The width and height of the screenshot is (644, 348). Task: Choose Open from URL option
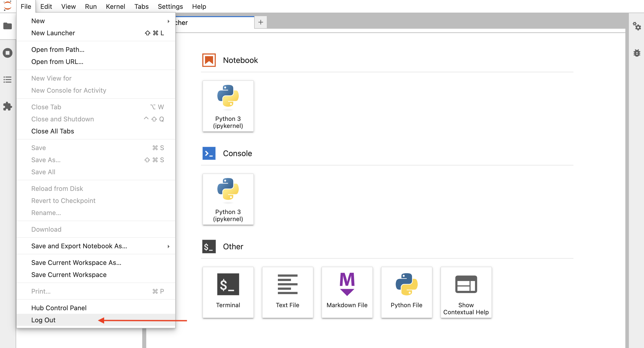(57, 62)
